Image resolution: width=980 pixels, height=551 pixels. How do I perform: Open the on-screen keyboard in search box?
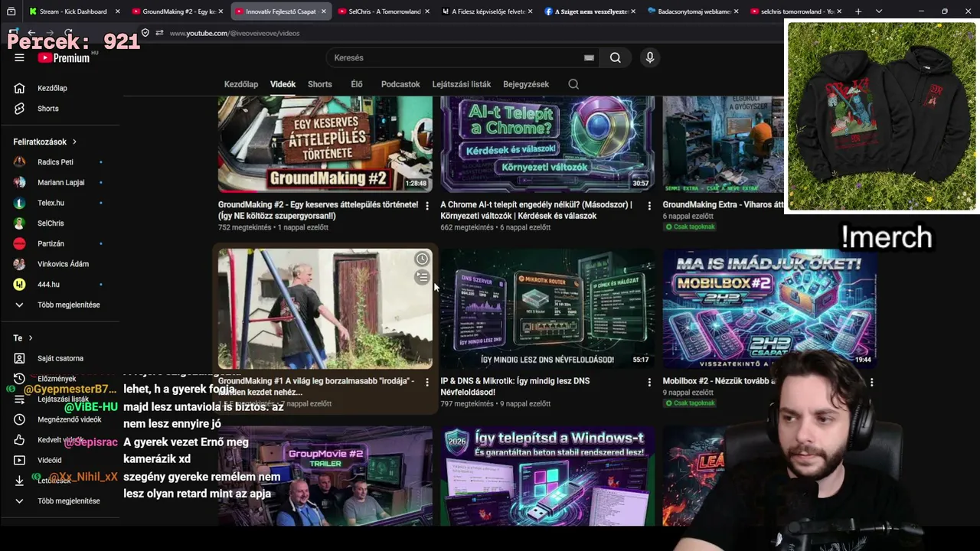pos(589,57)
